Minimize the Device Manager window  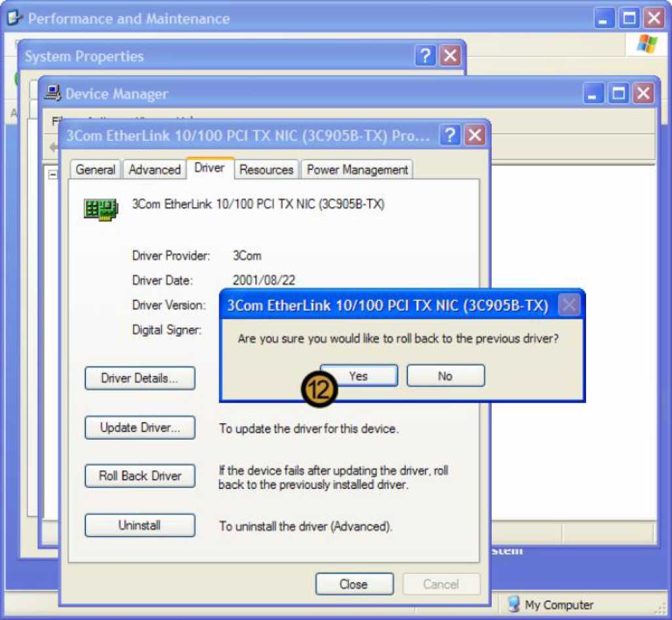click(593, 94)
